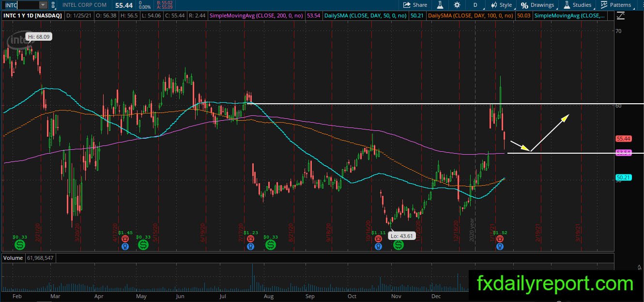Click the Dec label on the time axis
644x302 pixels.
click(436, 296)
